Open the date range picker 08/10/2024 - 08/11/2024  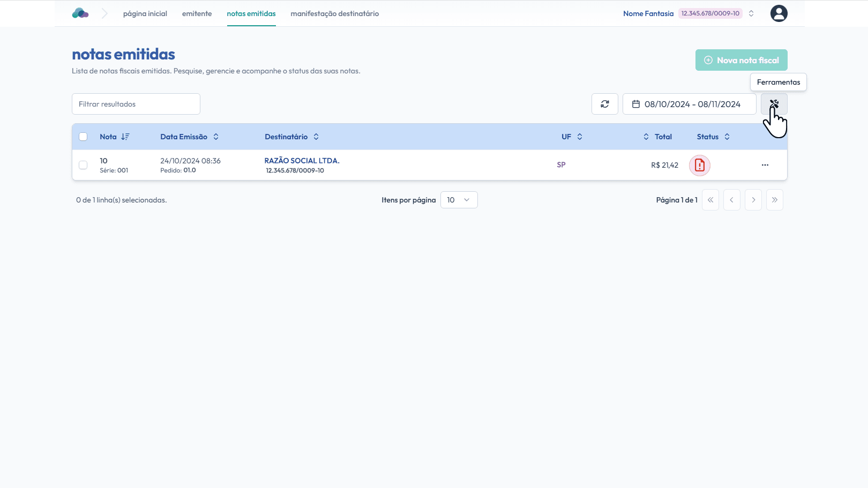[689, 104]
